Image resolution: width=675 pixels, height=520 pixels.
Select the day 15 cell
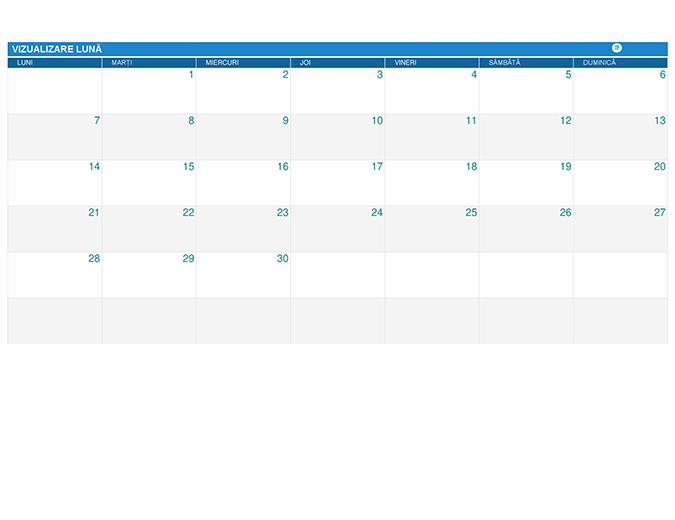[x=149, y=182]
